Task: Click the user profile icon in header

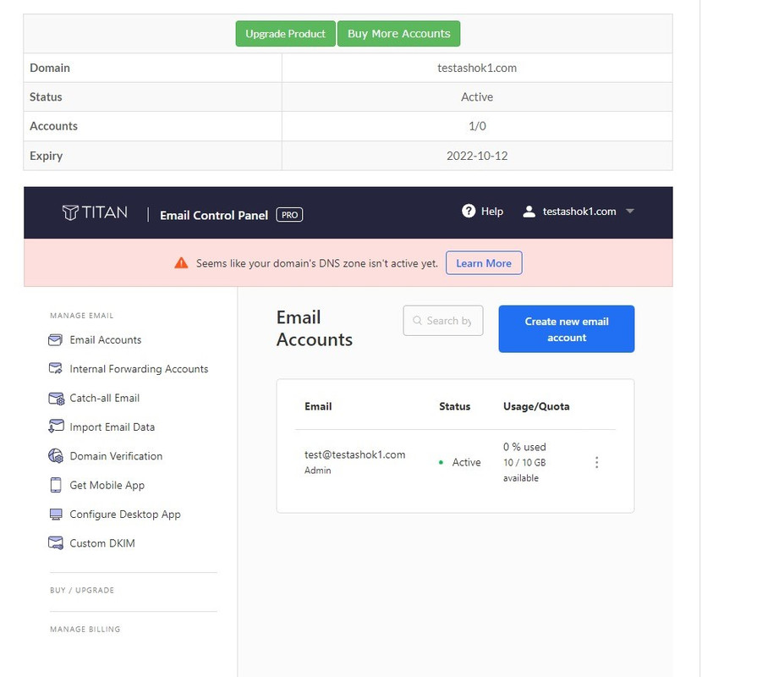Action: (x=529, y=212)
